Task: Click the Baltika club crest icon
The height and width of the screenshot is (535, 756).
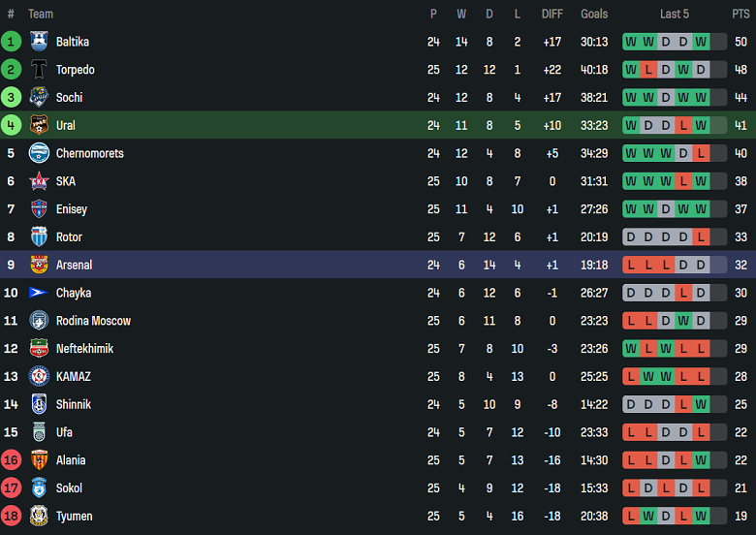Action: pyautogui.click(x=39, y=42)
